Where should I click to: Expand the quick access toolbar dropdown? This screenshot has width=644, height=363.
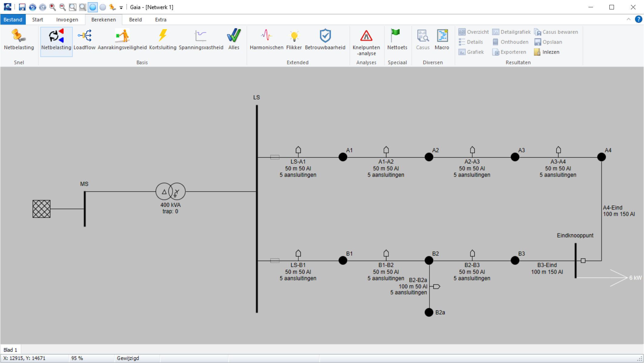[121, 7]
